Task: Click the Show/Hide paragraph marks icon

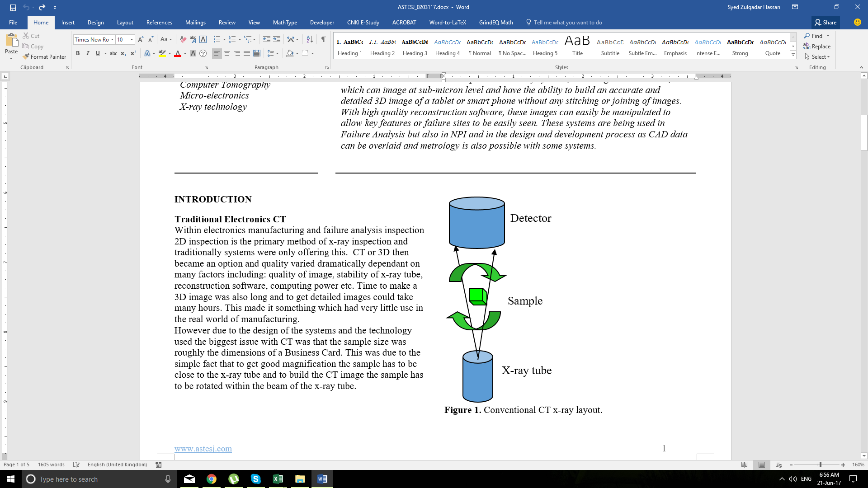Action: pyautogui.click(x=324, y=39)
